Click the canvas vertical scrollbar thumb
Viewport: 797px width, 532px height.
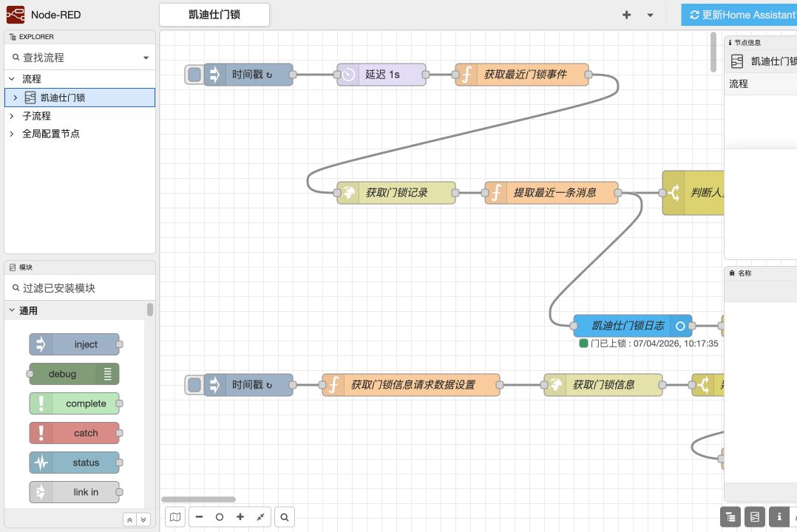(x=713, y=52)
